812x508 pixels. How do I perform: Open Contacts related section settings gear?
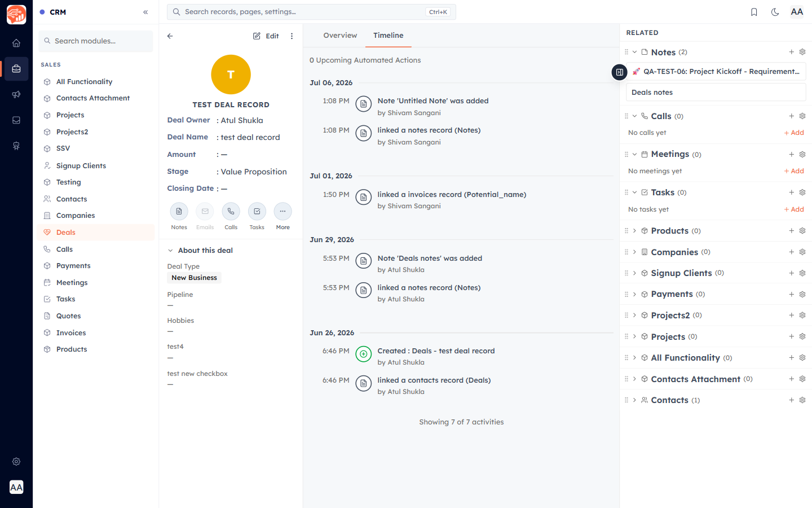[802, 400]
